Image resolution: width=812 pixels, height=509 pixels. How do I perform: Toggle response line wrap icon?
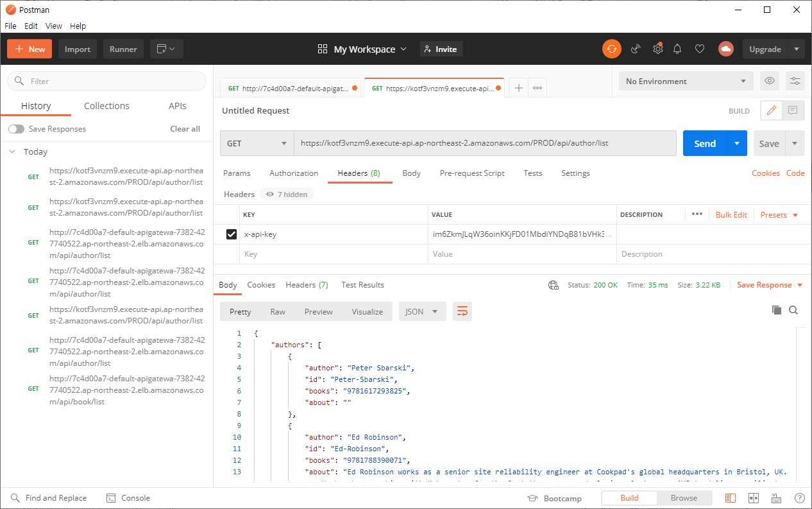(462, 311)
